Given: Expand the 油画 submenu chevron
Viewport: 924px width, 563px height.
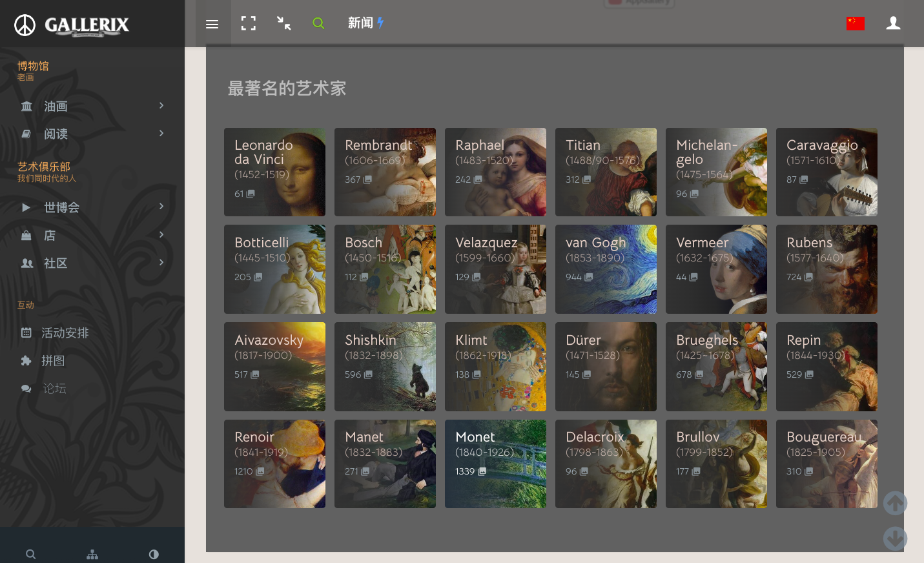Looking at the screenshot, I should coord(161,105).
